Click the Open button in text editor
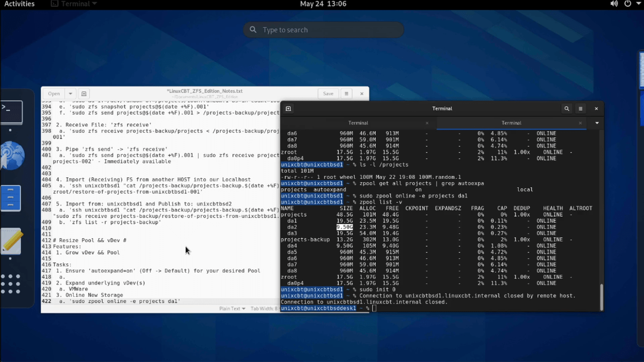The image size is (644, 362). click(x=54, y=94)
